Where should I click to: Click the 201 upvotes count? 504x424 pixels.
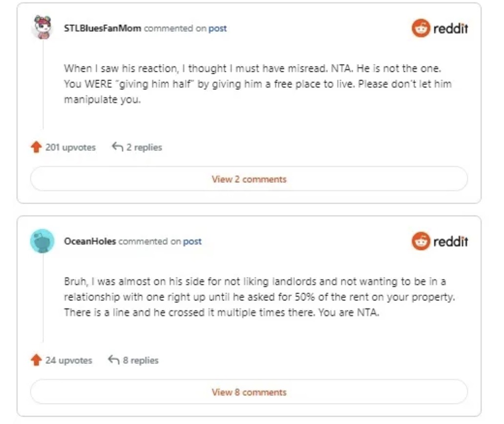coord(70,147)
